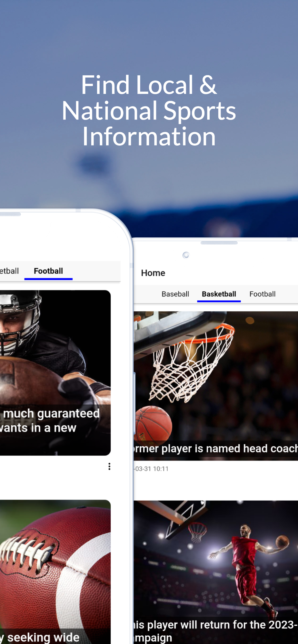Image resolution: width=298 pixels, height=644 pixels.
Task: Tap the speaker grille atop the right phone
Action: tap(219, 243)
